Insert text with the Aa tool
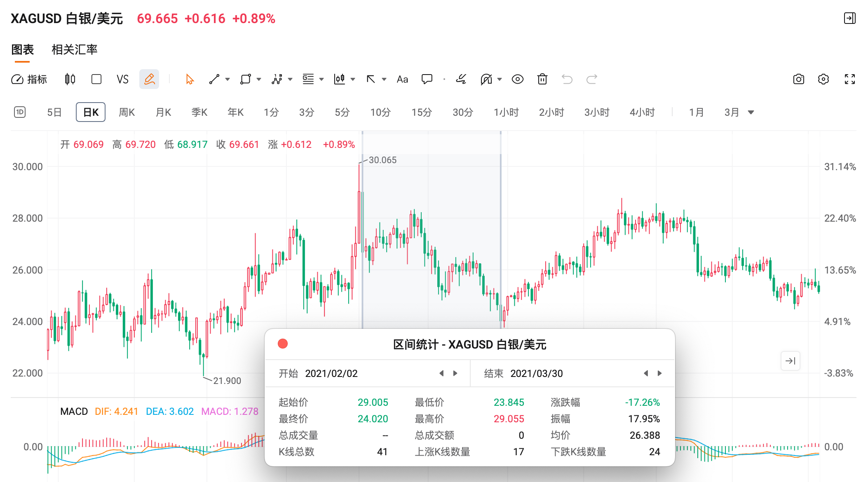 402,79
